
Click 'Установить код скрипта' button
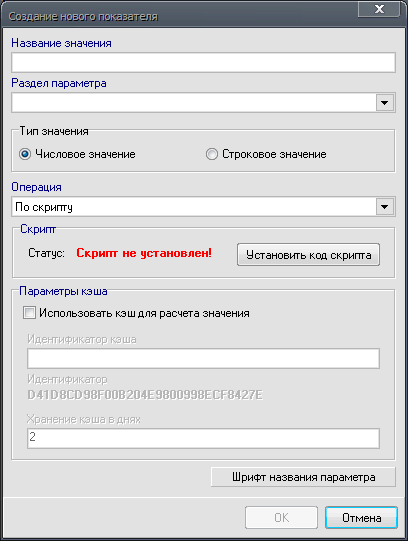(308, 255)
